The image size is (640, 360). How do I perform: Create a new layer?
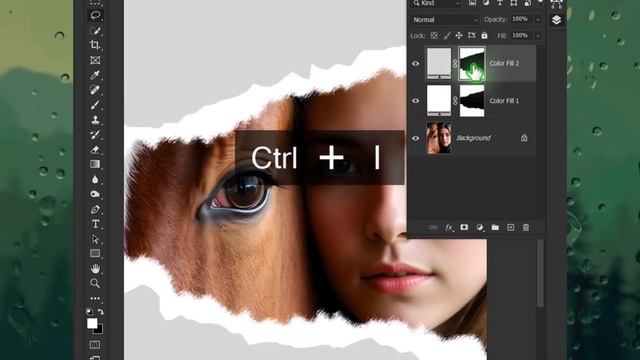tap(511, 227)
